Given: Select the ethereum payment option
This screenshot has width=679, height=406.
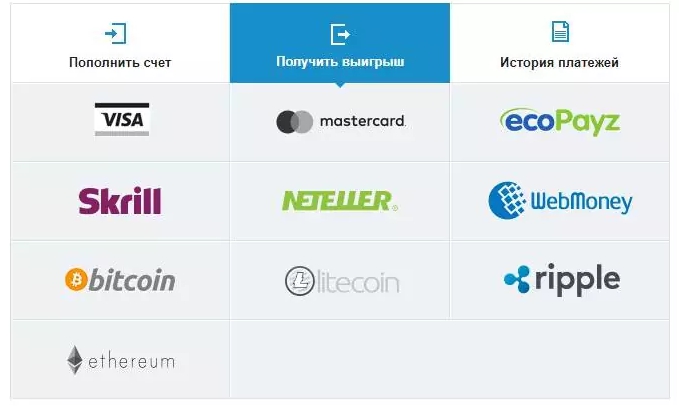Looking at the screenshot, I should [121, 360].
